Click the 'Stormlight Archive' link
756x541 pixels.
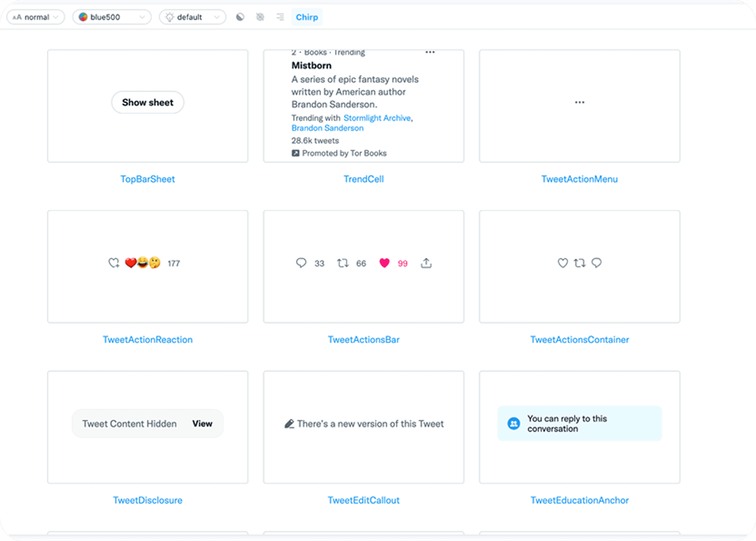(377, 118)
